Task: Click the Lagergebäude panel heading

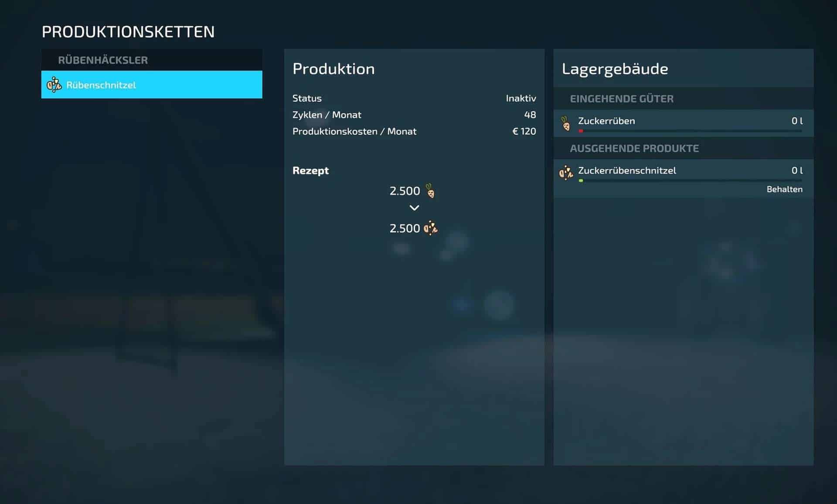Action: (x=615, y=69)
